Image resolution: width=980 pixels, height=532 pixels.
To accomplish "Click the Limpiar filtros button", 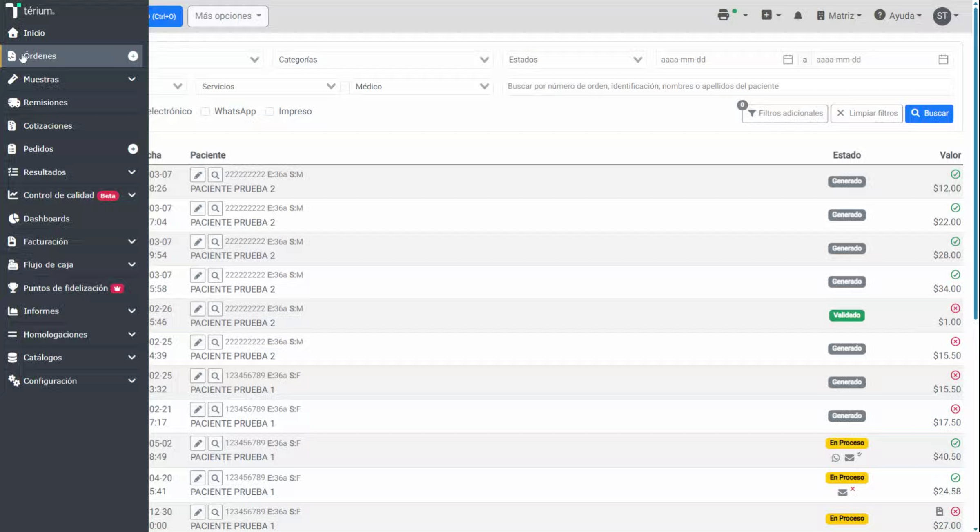I will click(867, 113).
